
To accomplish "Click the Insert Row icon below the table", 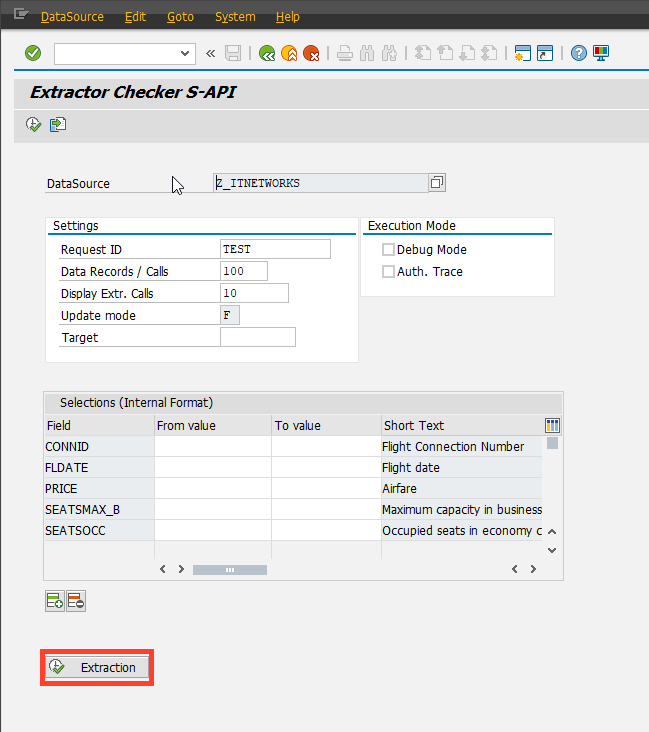I will (55, 601).
